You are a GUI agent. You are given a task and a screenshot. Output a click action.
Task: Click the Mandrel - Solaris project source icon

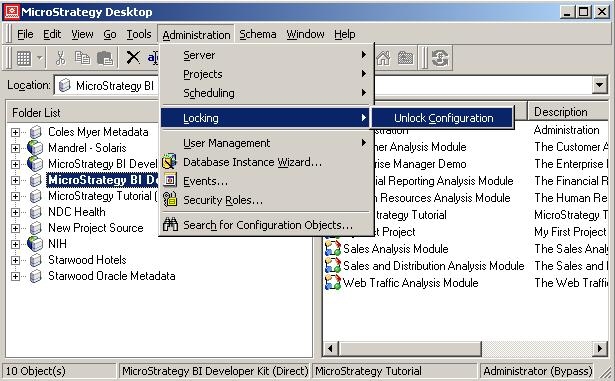35,148
